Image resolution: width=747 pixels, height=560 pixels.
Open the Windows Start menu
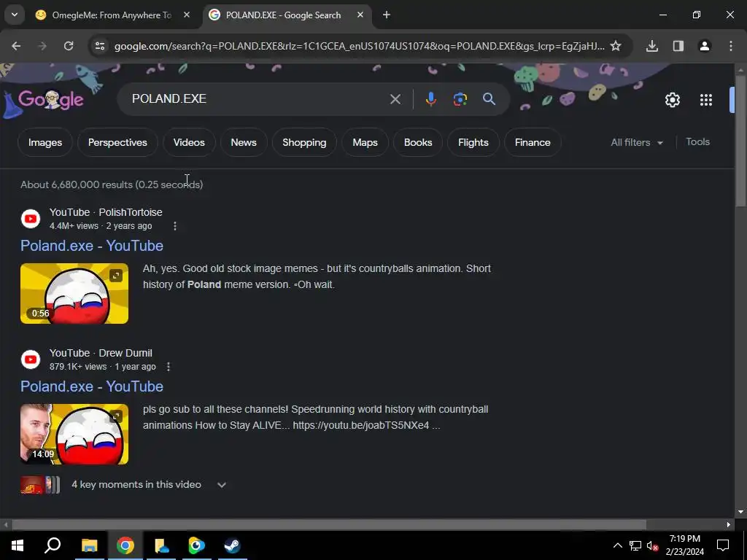[x=18, y=545]
